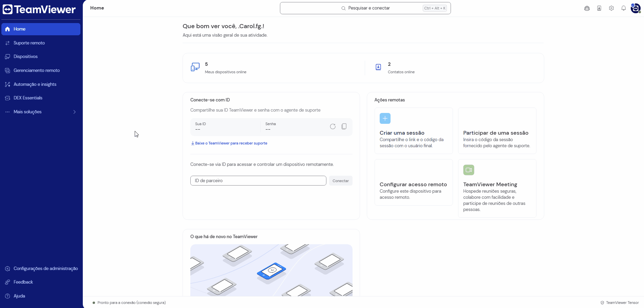The width and height of the screenshot is (644, 308).
Task: Click the Pronto para a conexão status text
Action: click(x=132, y=303)
